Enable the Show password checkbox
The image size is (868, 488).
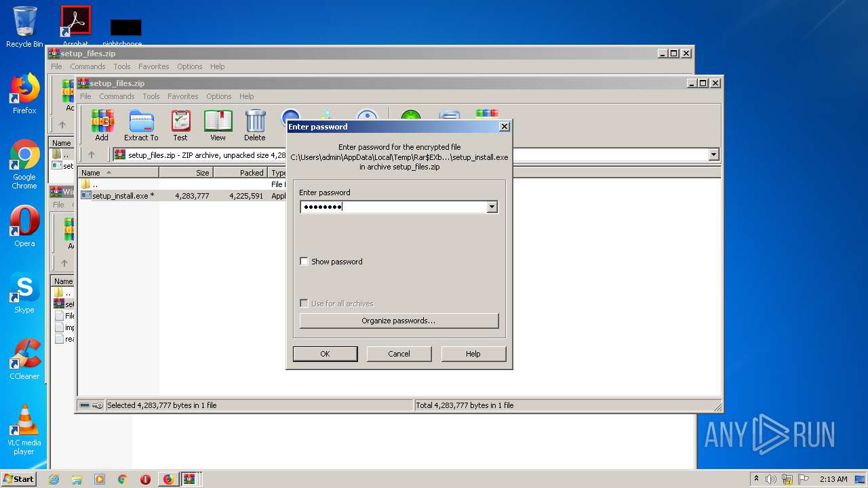click(304, 262)
